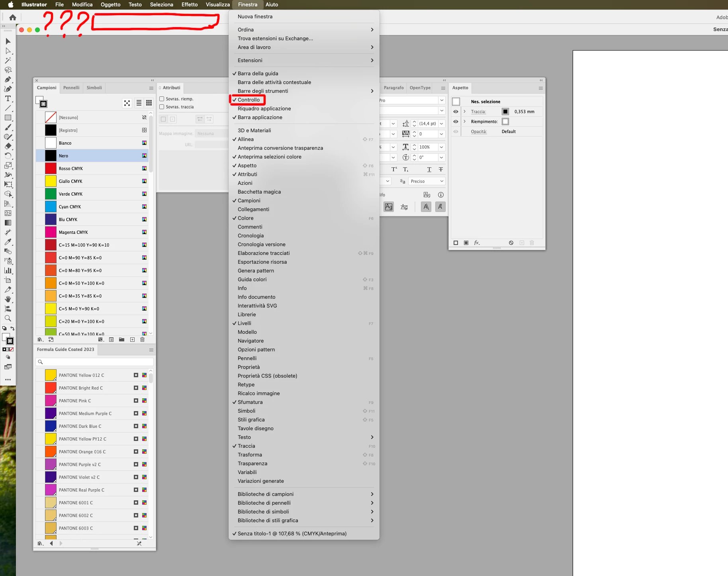Select the Eyedropper tool

tap(8, 242)
